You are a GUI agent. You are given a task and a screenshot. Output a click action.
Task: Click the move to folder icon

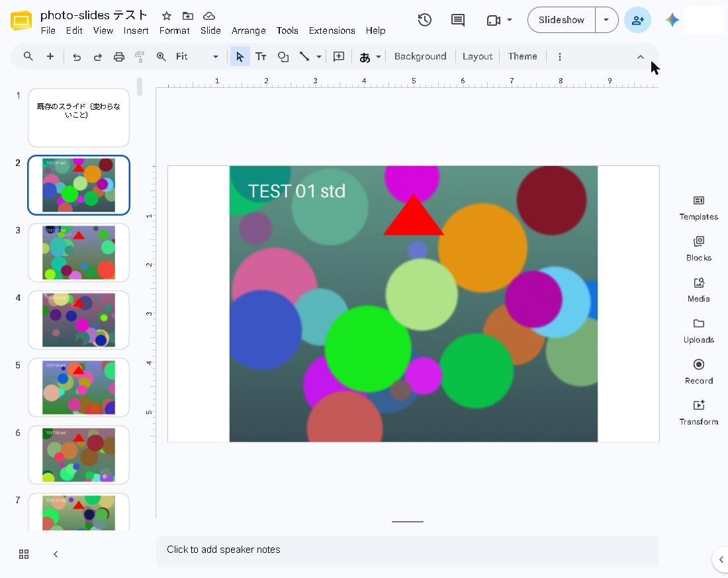tap(187, 17)
